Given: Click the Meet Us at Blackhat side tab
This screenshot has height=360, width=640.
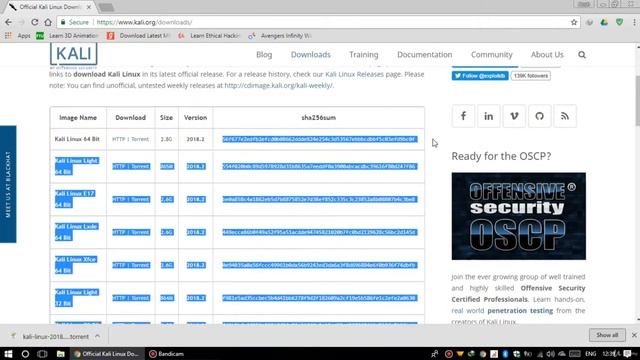Looking at the screenshot, I should click(8, 184).
